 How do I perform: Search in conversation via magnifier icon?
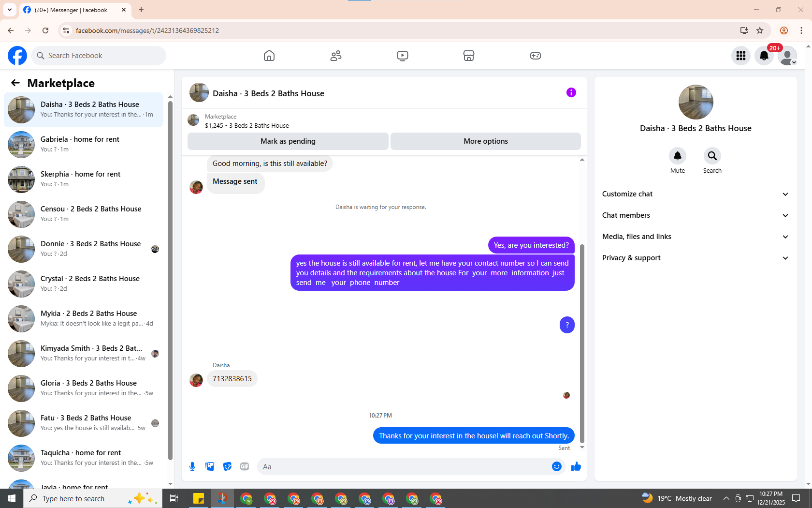pyautogui.click(x=712, y=156)
